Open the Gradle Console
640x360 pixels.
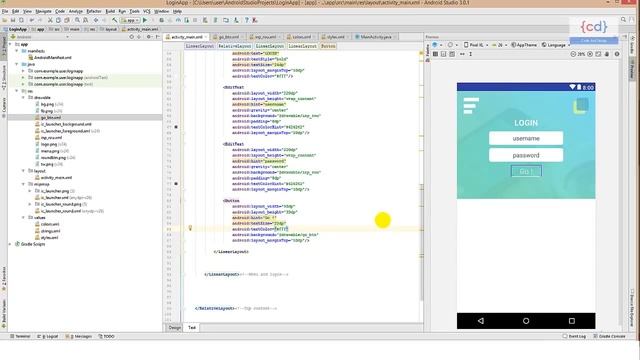point(609,336)
